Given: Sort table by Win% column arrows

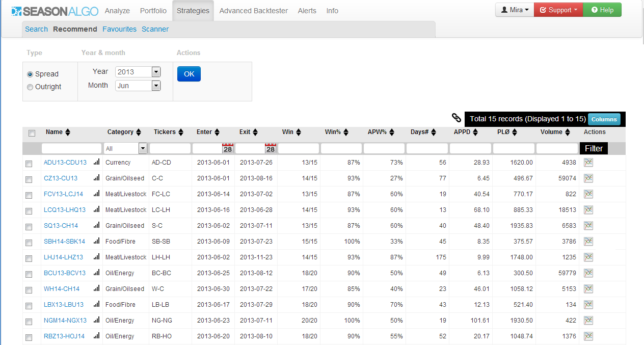Looking at the screenshot, I should pyautogui.click(x=346, y=132).
